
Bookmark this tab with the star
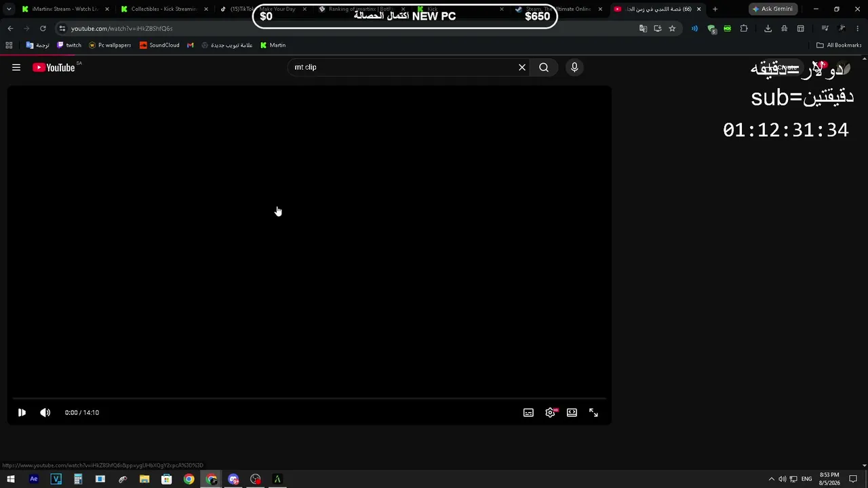coord(672,28)
